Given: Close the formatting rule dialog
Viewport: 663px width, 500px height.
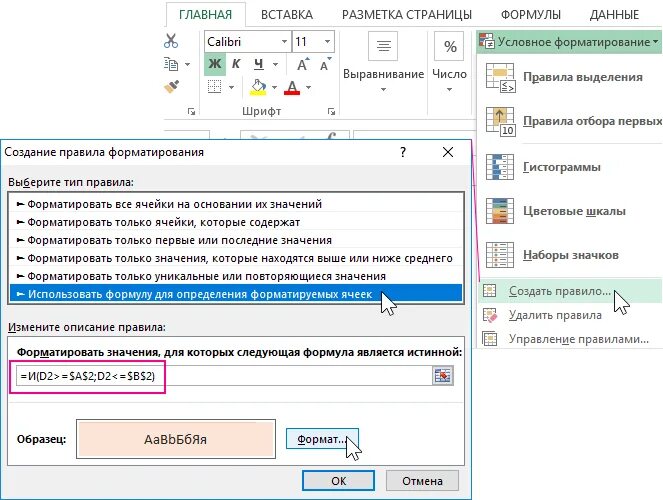Looking at the screenshot, I should click(x=448, y=152).
